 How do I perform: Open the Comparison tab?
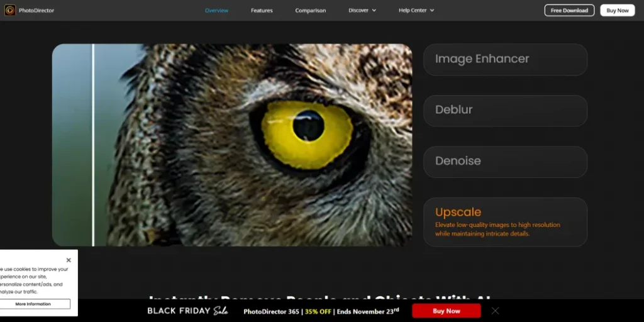pyautogui.click(x=311, y=10)
